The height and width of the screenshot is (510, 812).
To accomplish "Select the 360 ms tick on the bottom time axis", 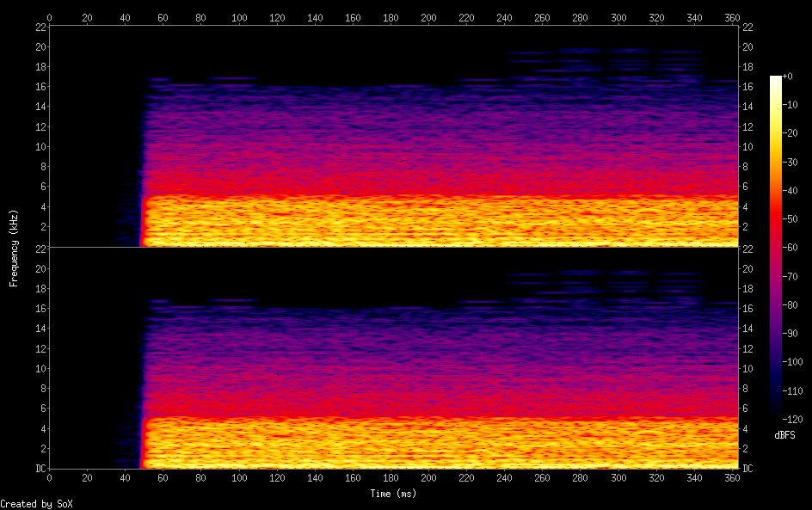I will (x=732, y=476).
